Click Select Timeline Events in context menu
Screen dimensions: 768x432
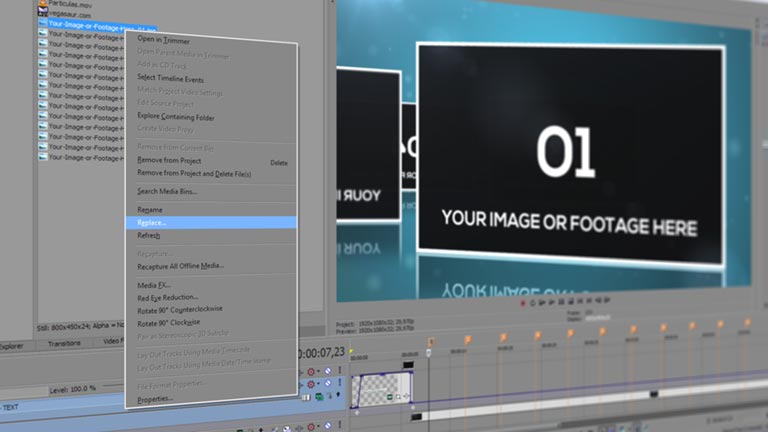170,78
